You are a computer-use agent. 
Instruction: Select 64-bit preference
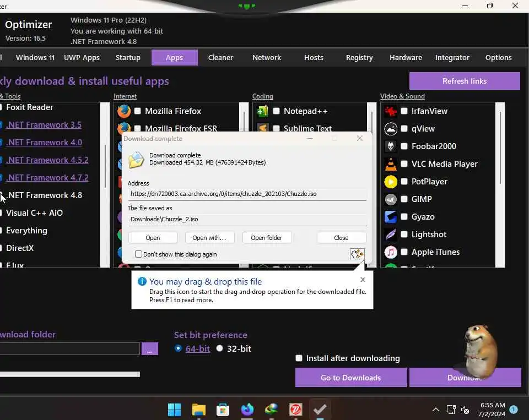click(178, 348)
